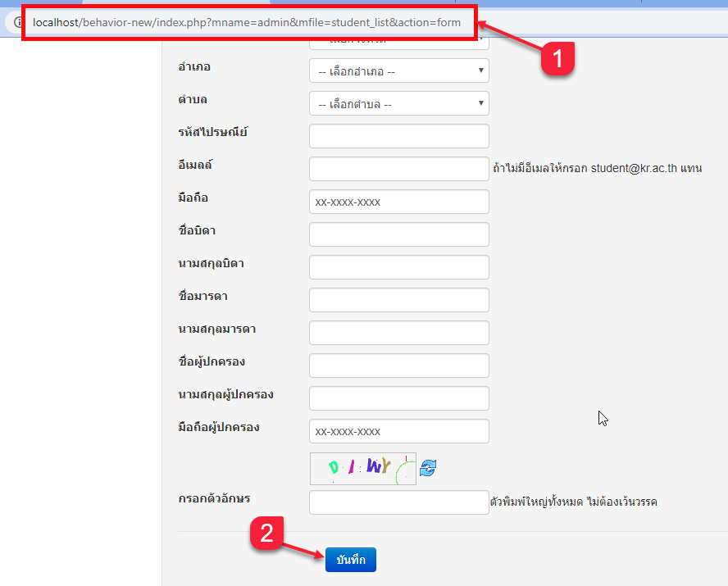Click the รหัสไปรษณีย์ postal code field
Image resolution: width=728 pixels, height=586 pixels.
[398, 136]
